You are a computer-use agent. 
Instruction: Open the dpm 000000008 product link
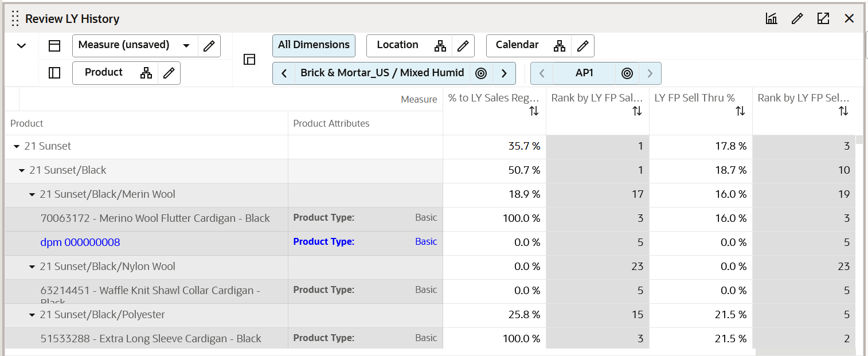click(80, 242)
